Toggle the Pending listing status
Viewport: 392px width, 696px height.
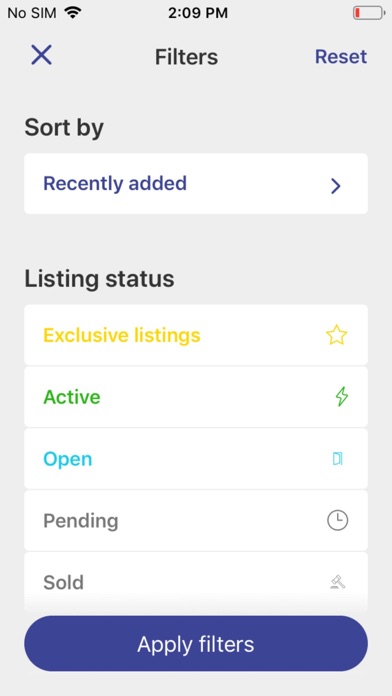click(196, 520)
